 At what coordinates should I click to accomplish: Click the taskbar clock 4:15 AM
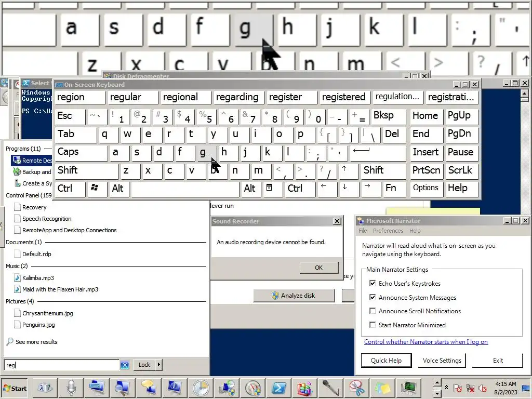coord(506,384)
